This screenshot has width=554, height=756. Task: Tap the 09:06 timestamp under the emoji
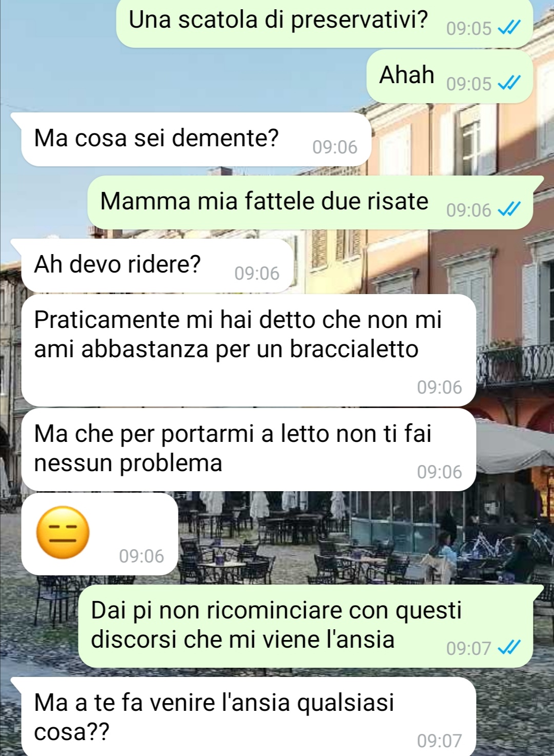[x=141, y=556]
